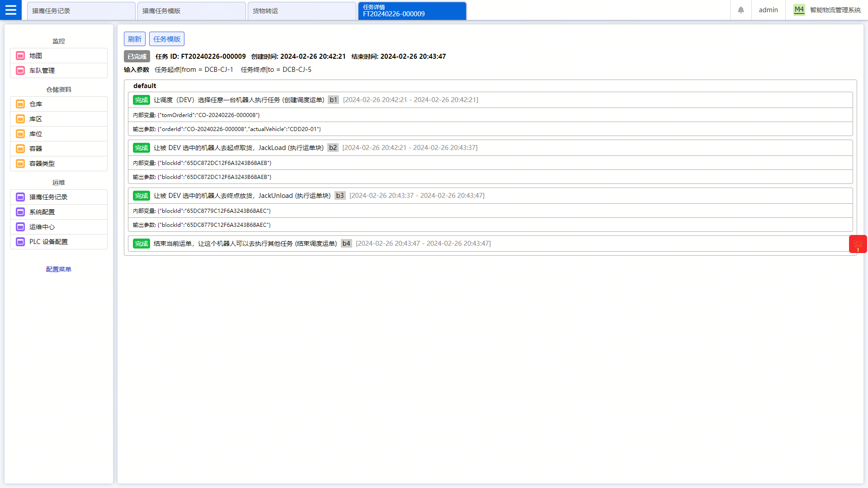
Task: Click the M4 logo badge
Action: 799,10
